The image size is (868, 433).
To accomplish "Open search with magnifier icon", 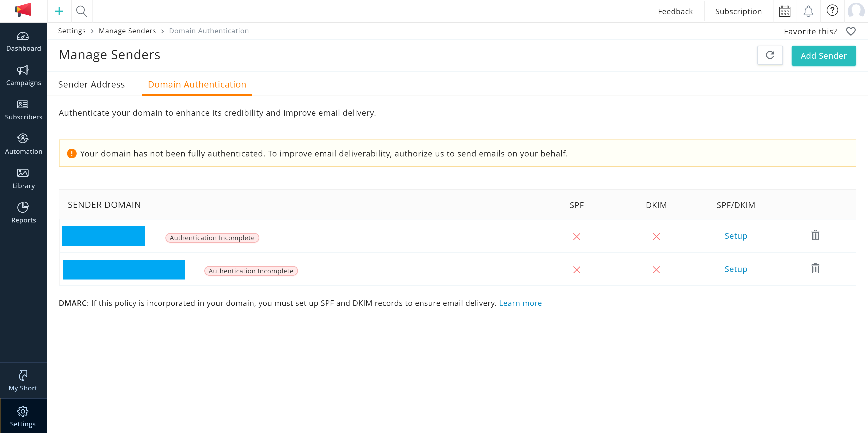I will 81,11.
